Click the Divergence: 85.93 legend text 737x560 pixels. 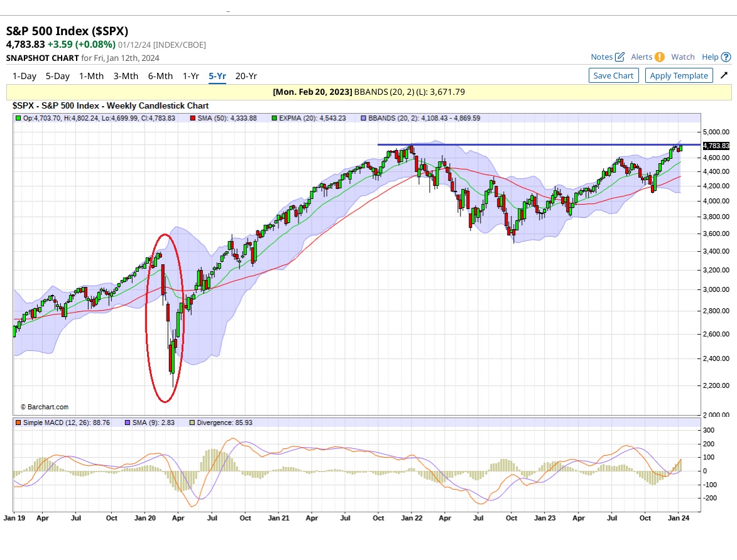[x=225, y=423]
